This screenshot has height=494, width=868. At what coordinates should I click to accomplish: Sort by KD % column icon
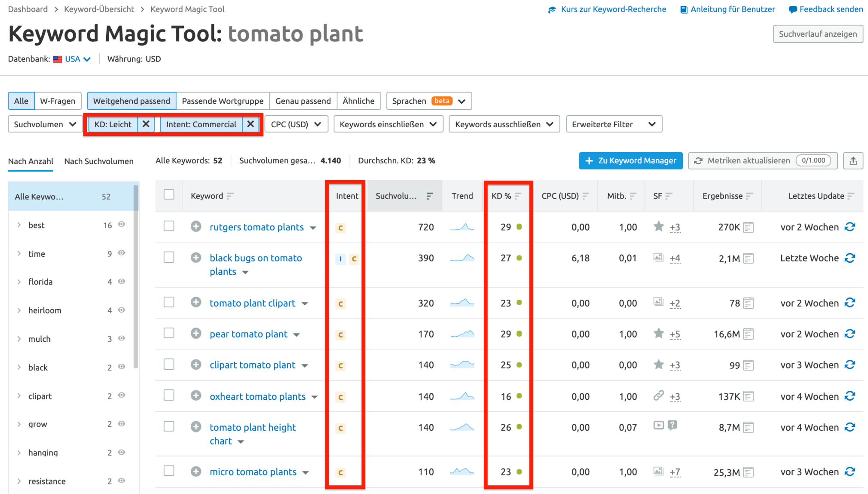[518, 196]
